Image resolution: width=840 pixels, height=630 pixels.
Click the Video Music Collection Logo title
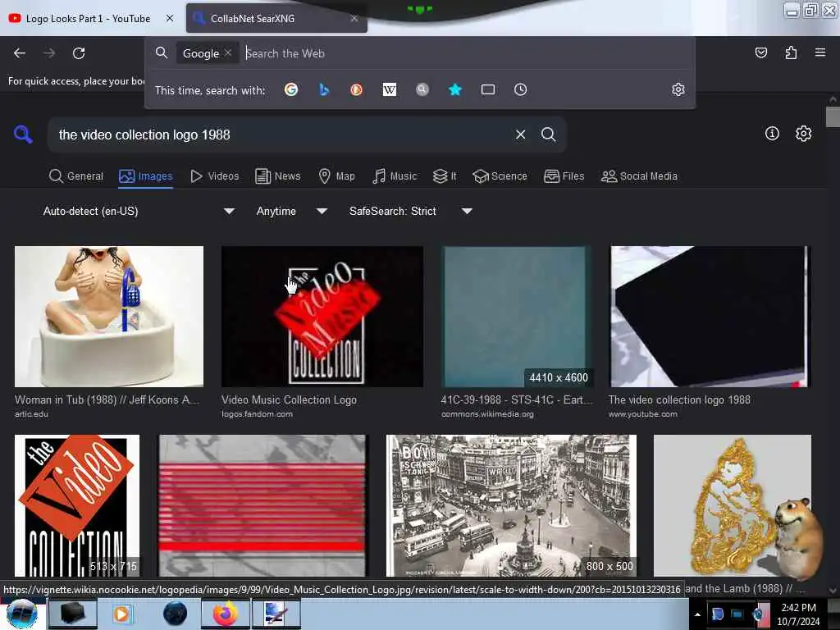click(x=289, y=399)
